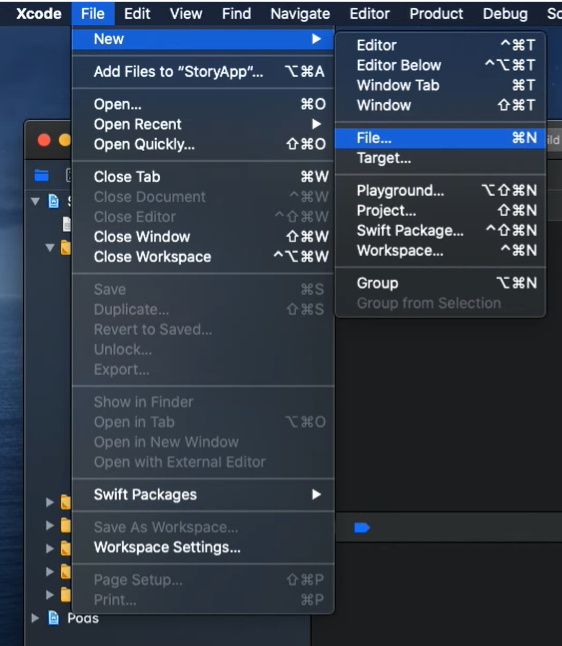Choose Open Quickly…
Viewport: 562px width, 646px height.
[203, 144]
